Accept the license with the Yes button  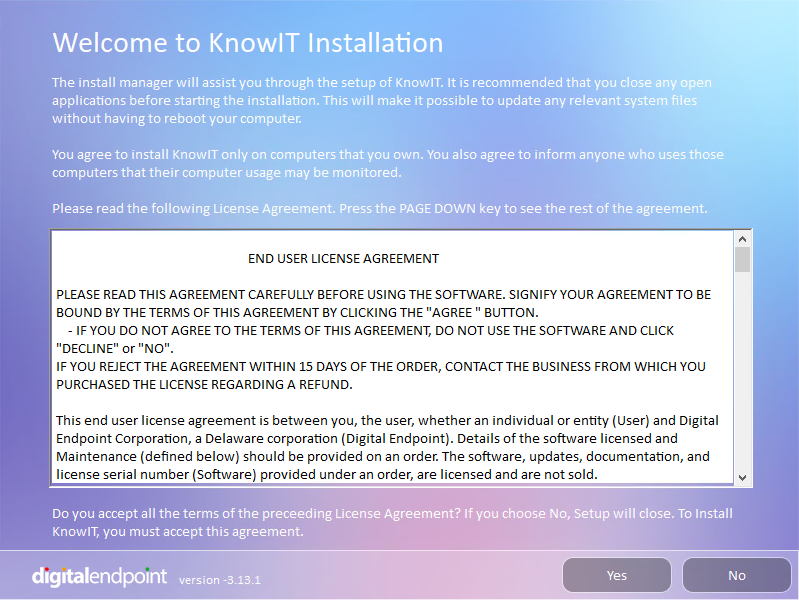click(617, 575)
